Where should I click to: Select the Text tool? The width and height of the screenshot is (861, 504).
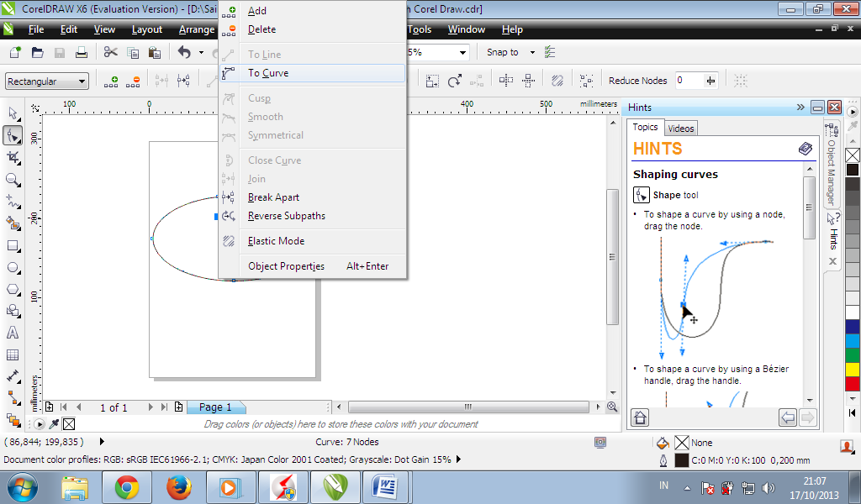(x=13, y=333)
